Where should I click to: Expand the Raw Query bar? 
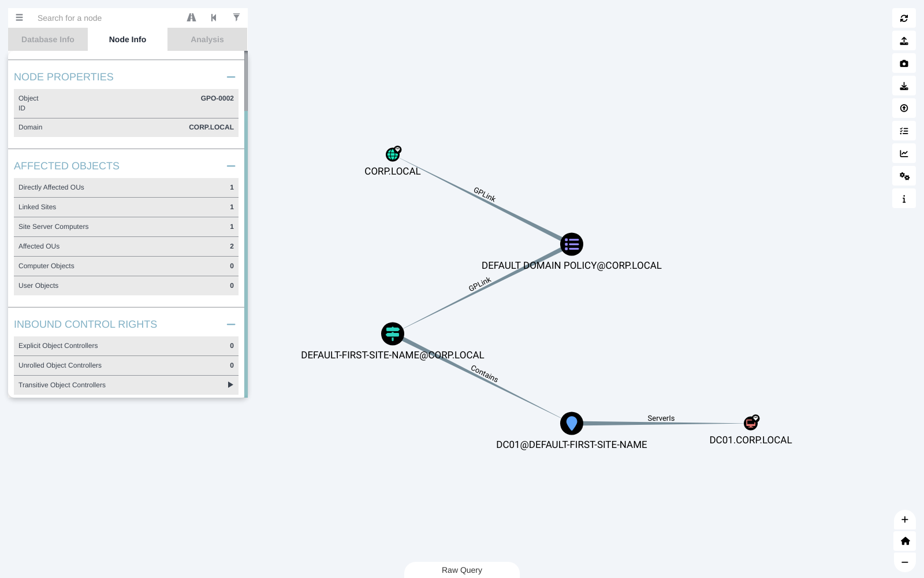click(x=462, y=570)
